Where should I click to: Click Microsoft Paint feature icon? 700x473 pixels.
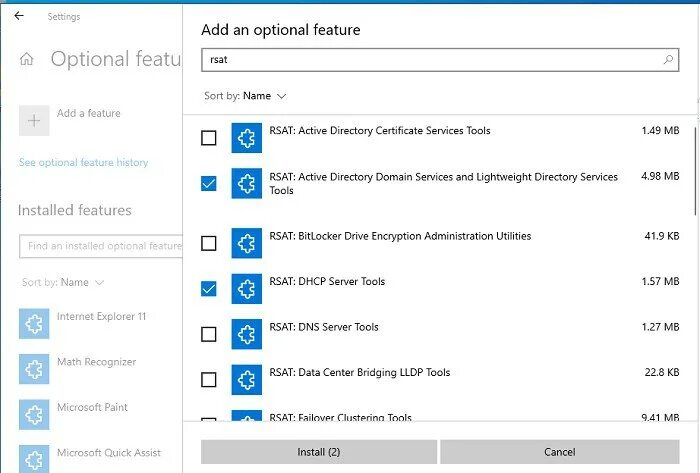[x=34, y=415]
